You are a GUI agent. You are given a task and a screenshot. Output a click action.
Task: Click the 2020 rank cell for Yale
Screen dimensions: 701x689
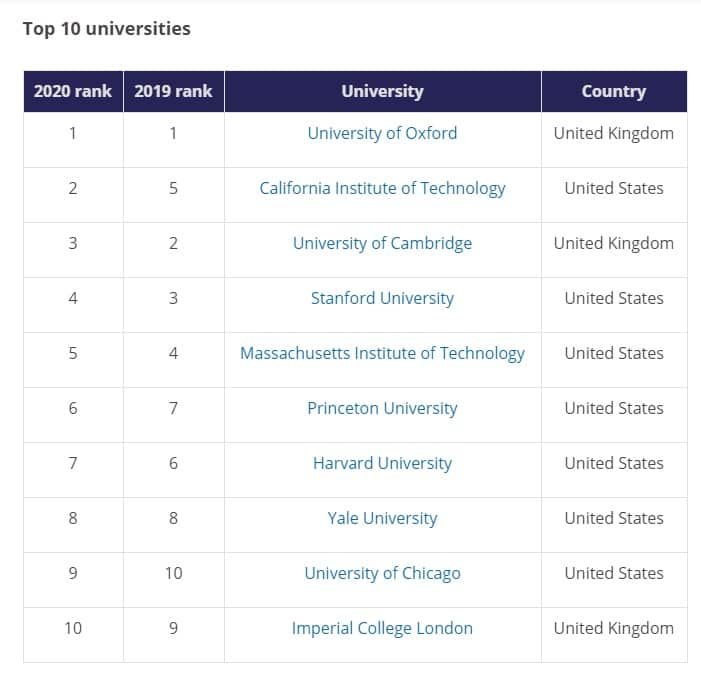pyautogui.click(x=73, y=518)
